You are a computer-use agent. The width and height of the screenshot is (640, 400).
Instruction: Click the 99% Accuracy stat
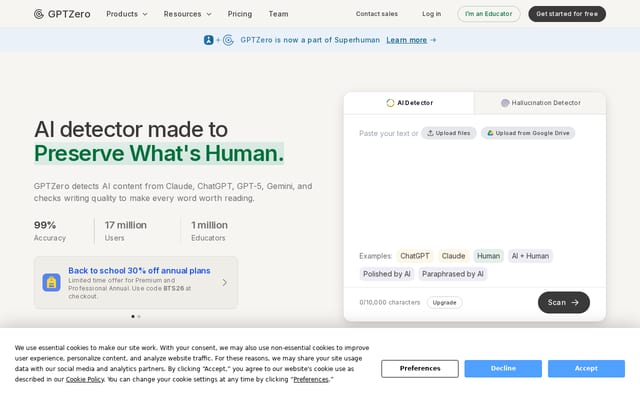[50, 231]
